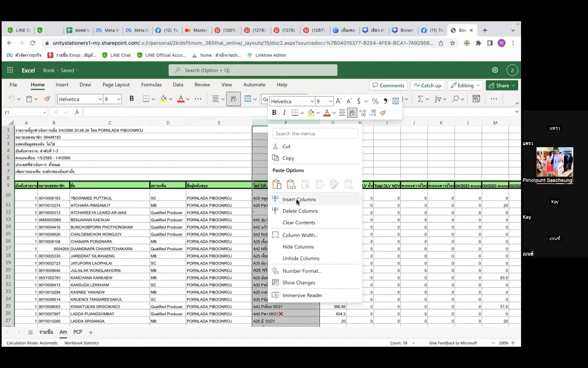Open the Excel app launcher grid
Image resolution: width=588 pixels, height=368 pixels.
tap(10, 70)
